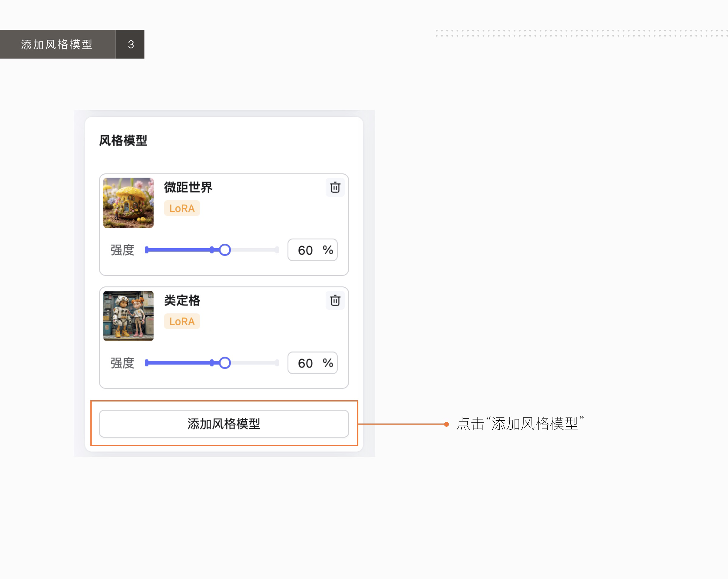
Task: Click the 60% field of 微距世界
Action: (x=312, y=250)
